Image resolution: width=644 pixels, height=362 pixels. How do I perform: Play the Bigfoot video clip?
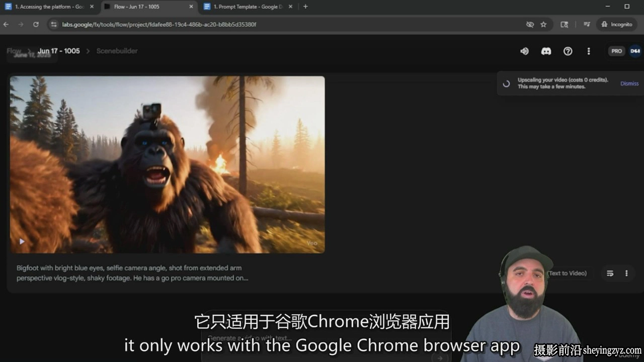point(22,242)
